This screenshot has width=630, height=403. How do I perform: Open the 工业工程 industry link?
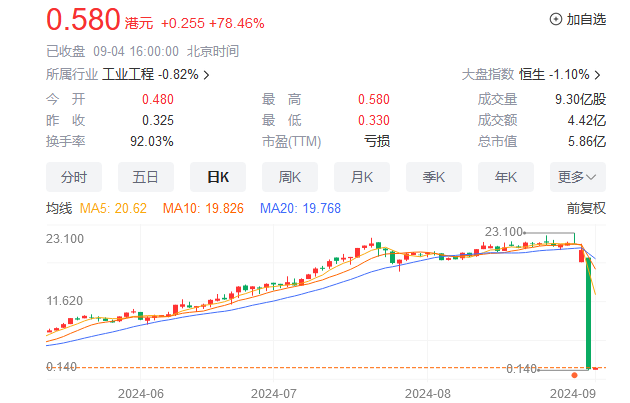point(128,74)
